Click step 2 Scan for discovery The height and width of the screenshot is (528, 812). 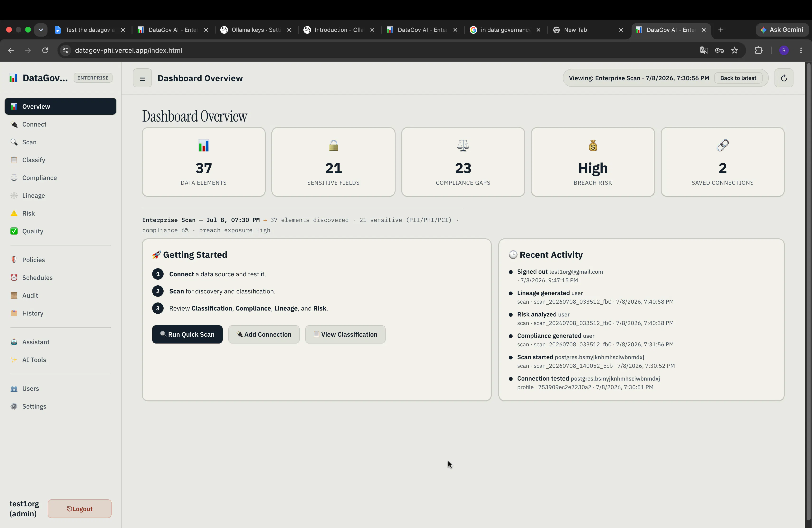pyautogui.click(x=222, y=291)
